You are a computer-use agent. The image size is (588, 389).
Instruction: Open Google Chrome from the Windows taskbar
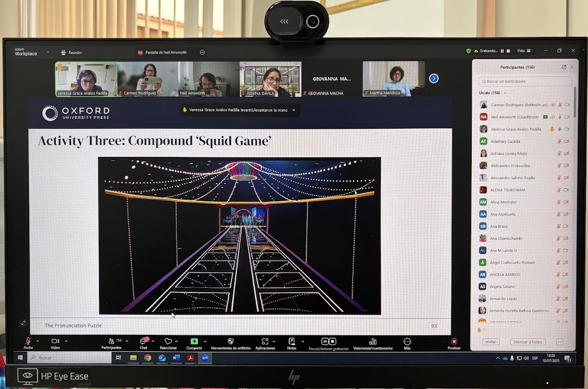point(148,358)
